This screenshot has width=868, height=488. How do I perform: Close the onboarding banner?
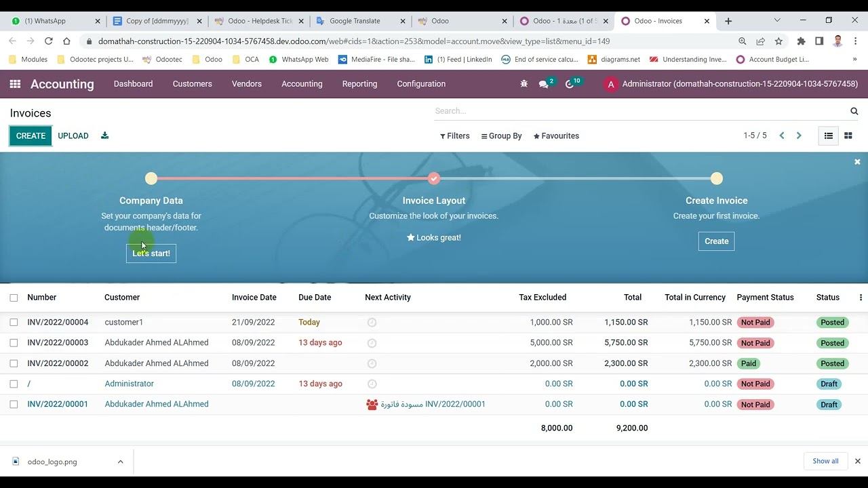click(x=857, y=162)
